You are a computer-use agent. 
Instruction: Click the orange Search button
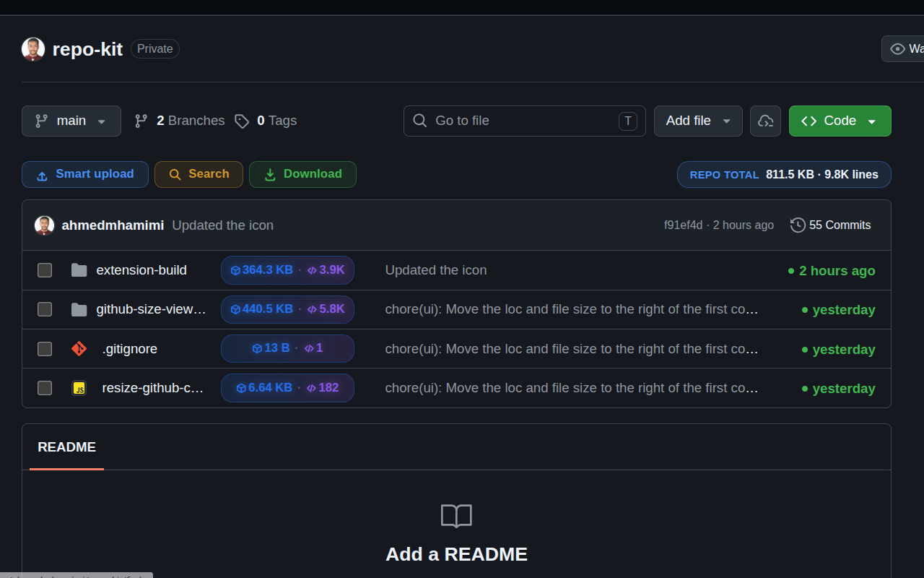coord(199,174)
